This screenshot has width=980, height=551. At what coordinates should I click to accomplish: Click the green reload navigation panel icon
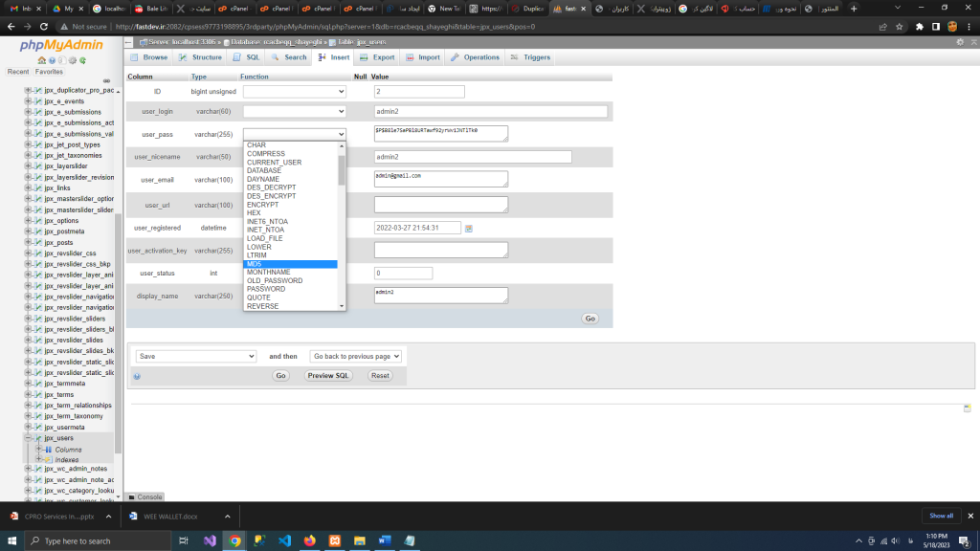click(84, 60)
